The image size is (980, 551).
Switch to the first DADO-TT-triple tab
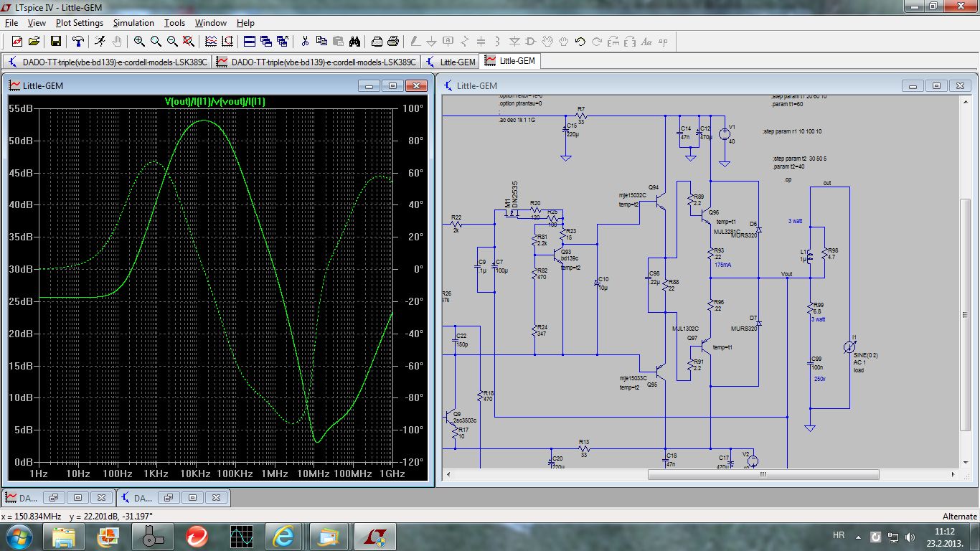(x=108, y=62)
